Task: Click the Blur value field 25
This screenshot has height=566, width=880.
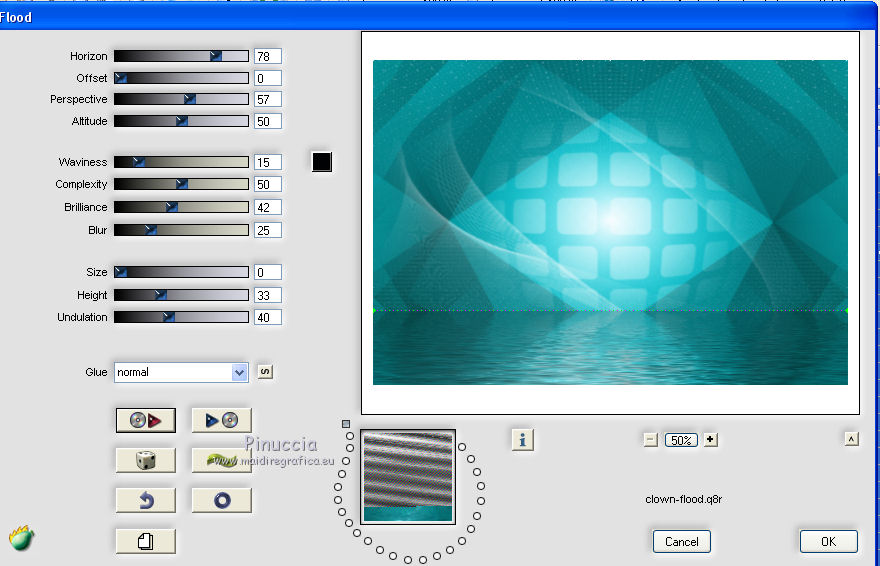Action: (x=268, y=230)
